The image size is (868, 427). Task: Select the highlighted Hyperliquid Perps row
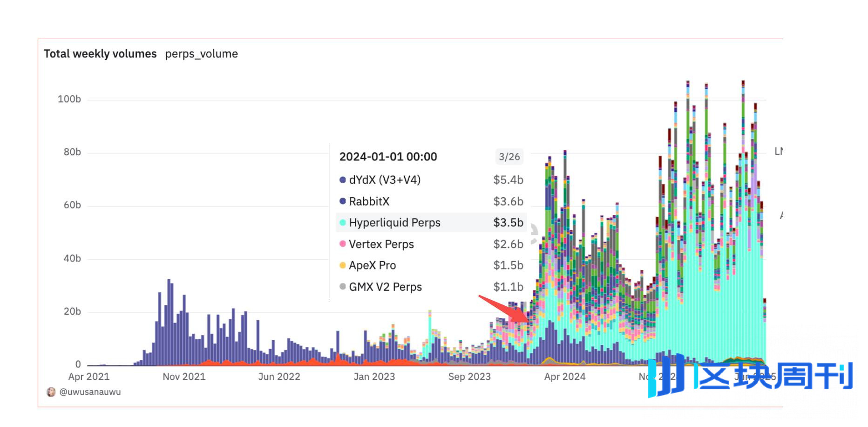[x=431, y=223]
